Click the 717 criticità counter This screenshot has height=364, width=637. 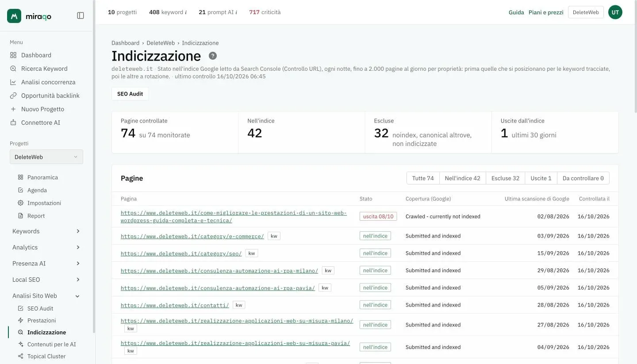click(265, 12)
